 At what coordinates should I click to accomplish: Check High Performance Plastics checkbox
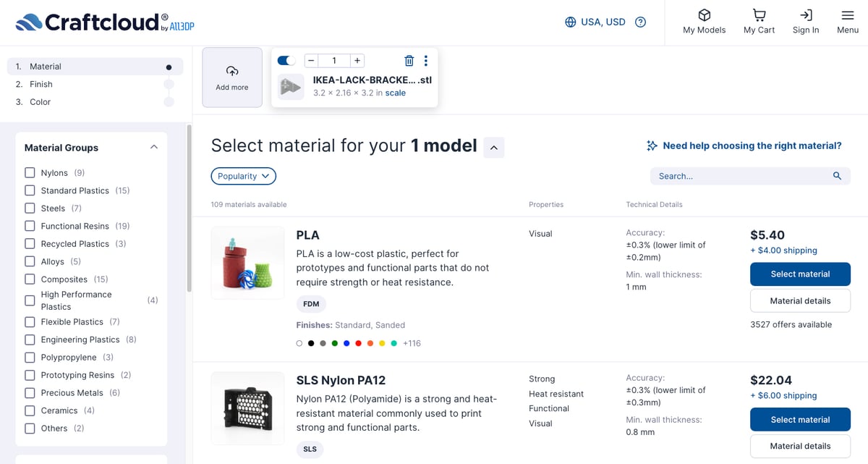tap(30, 300)
